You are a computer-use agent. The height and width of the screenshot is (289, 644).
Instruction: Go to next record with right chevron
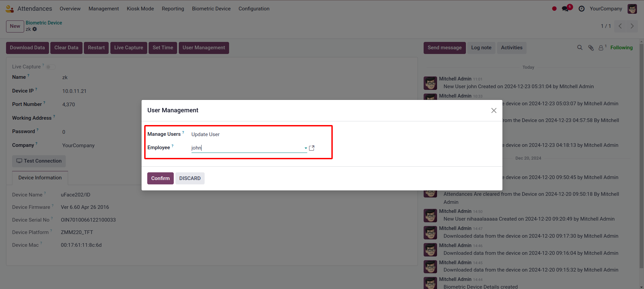(632, 26)
